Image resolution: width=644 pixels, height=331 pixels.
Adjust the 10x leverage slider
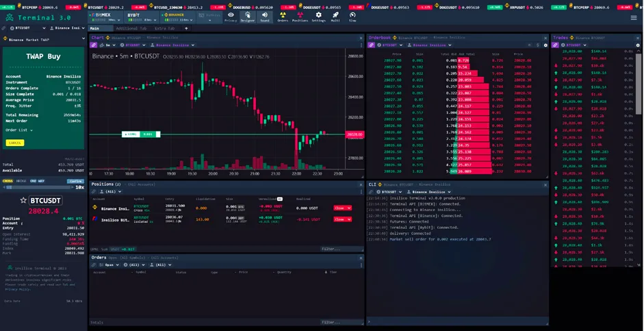pyautogui.click(x=38, y=188)
